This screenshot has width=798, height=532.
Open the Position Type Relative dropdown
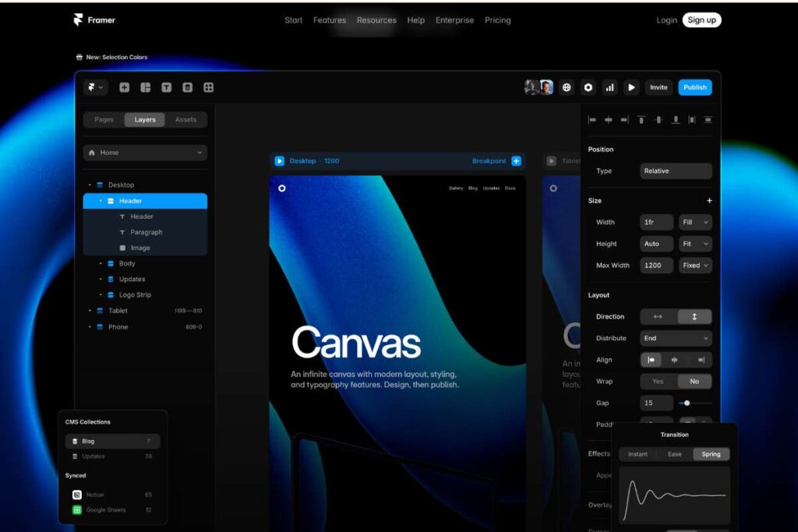point(676,171)
